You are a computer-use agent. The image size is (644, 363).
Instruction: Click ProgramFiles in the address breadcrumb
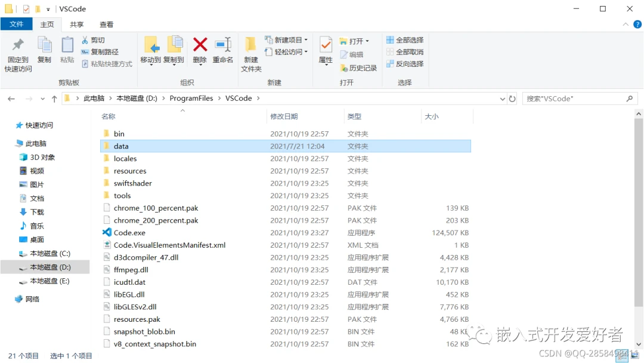[x=191, y=99]
